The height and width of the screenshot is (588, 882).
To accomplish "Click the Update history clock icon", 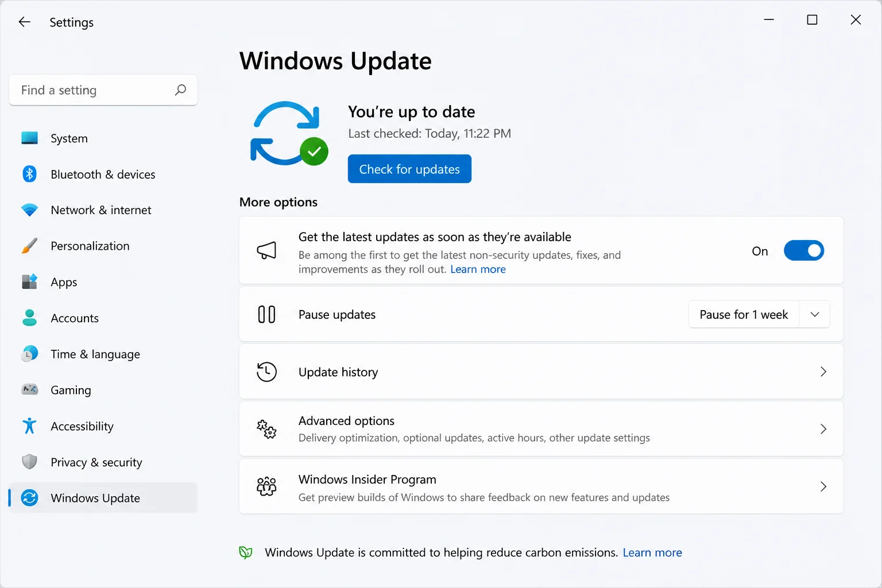I will point(266,372).
